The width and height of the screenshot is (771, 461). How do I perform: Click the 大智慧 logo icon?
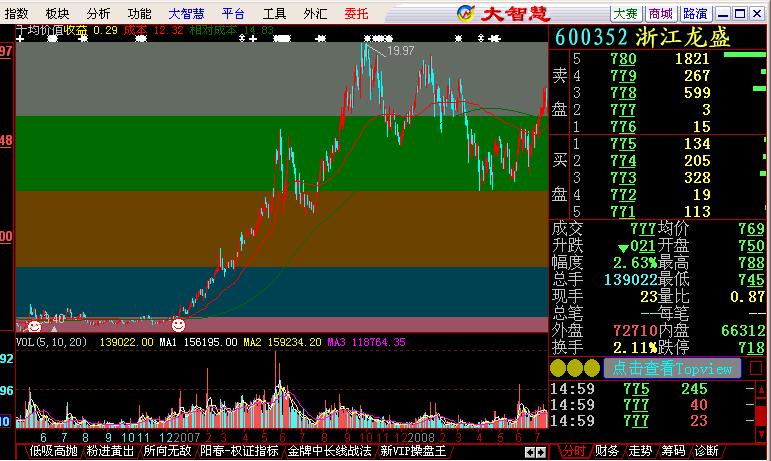[465, 13]
